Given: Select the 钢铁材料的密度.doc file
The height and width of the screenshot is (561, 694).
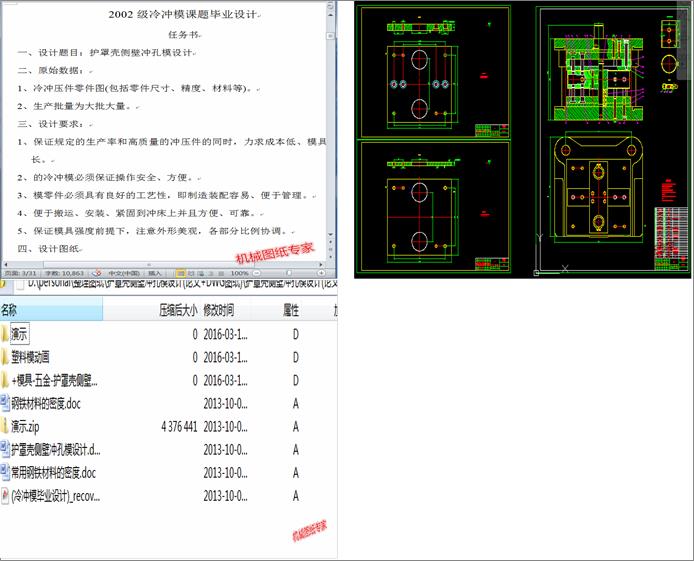Looking at the screenshot, I should 46,403.
